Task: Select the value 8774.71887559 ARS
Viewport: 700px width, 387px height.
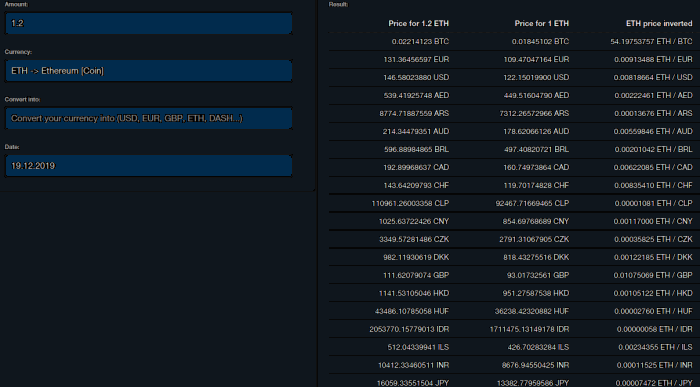Action: coord(414,113)
